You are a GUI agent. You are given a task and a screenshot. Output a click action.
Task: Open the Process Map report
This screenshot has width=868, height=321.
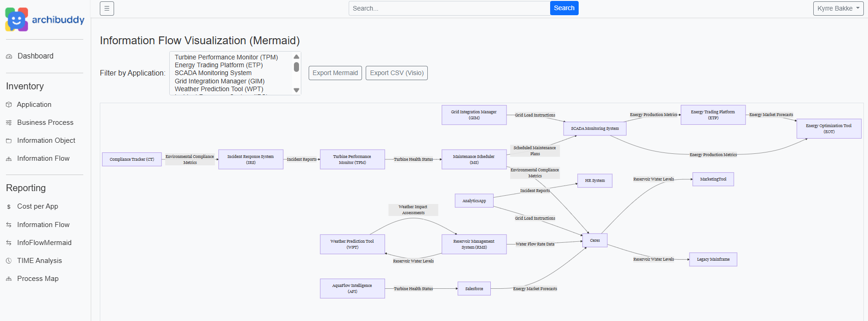tap(38, 279)
